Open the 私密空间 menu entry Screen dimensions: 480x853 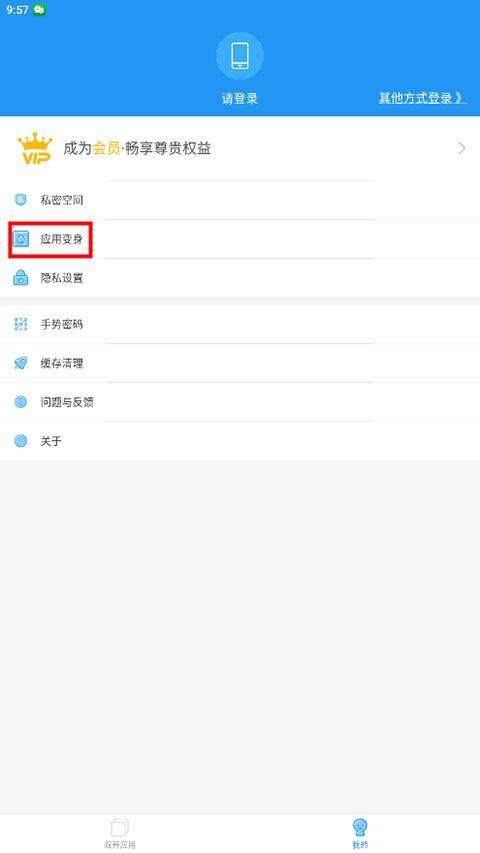(x=240, y=200)
